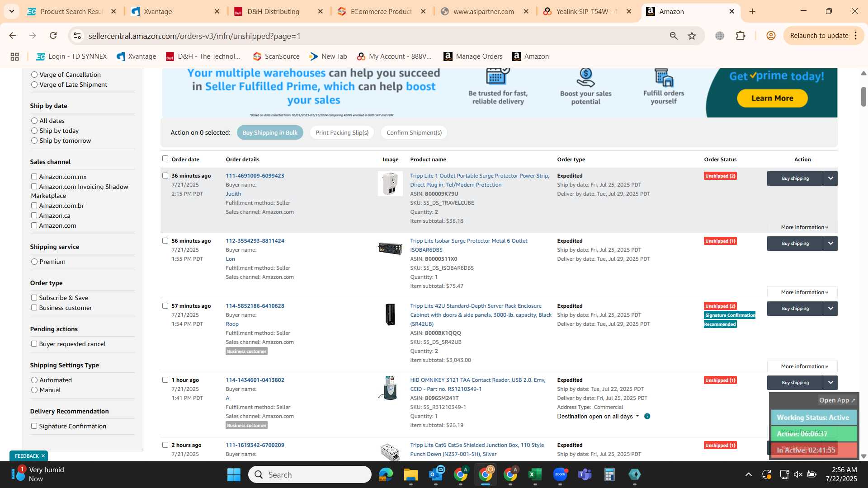Open the tab search chevron in Chrome
Viewport: 868px width, 488px height.
(x=11, y=11)
